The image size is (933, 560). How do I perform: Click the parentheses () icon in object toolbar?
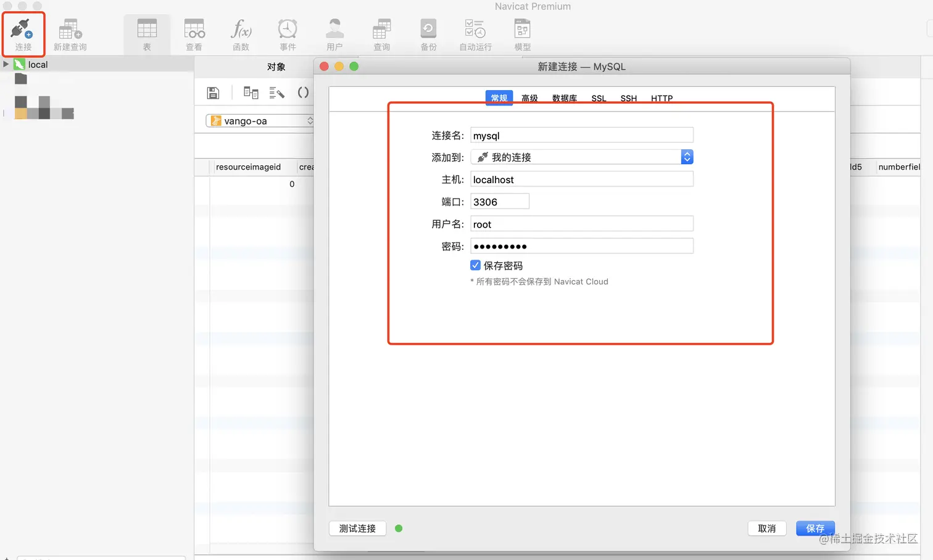coord(303,93)
